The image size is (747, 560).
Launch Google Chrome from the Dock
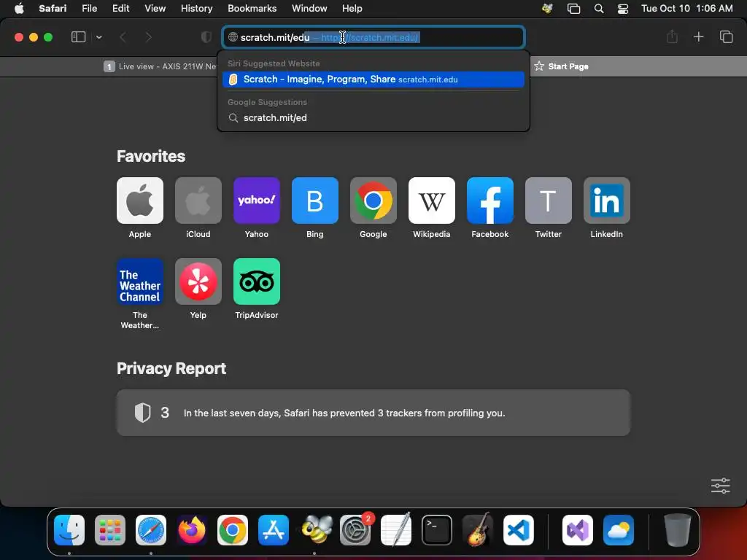(233, 530)
